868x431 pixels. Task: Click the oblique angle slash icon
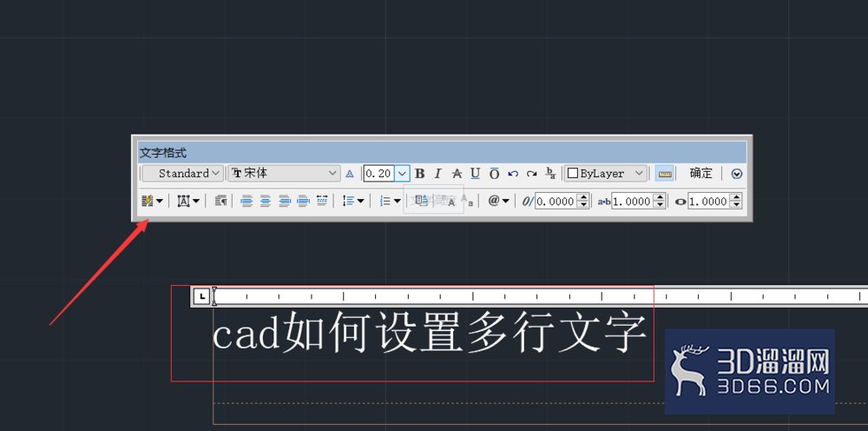pos(528,202)
